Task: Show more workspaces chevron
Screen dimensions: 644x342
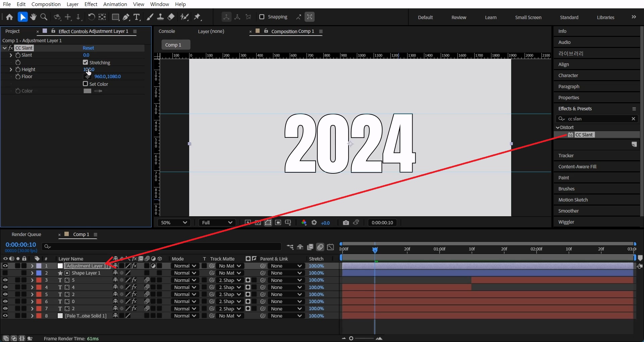Action: (x=634, y=17)
